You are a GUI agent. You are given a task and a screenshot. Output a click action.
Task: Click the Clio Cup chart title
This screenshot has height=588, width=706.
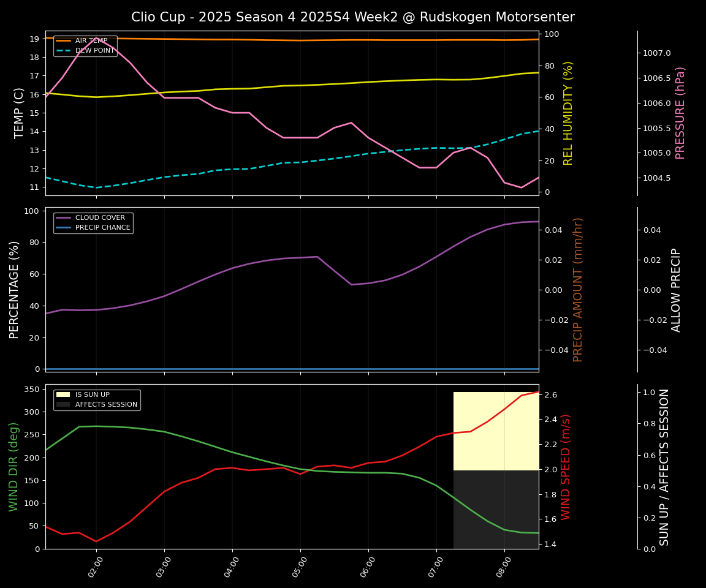pyautogui.click(x=353, y=17)
